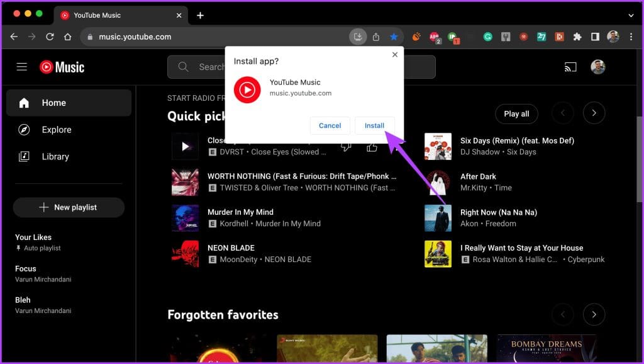The image size is (644, 364).
Task: Click the install app icon in address bar
Action: pyautogui.click(x=358, y=37)
